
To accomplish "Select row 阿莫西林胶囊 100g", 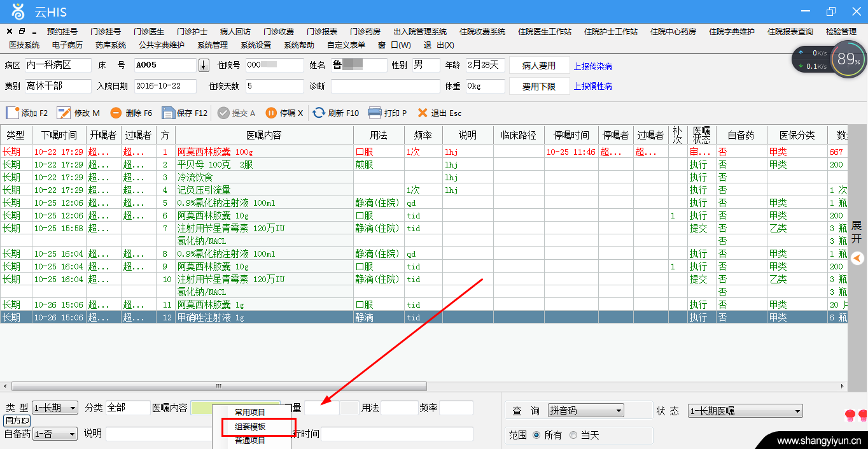I will [424, 152].
